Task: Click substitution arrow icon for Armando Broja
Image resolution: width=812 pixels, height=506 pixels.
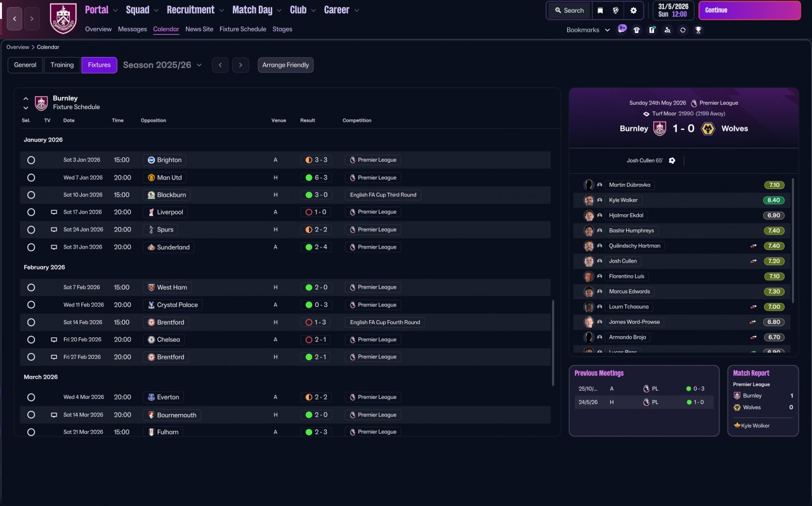Action: pyautogui.click(x=754, y=337)
